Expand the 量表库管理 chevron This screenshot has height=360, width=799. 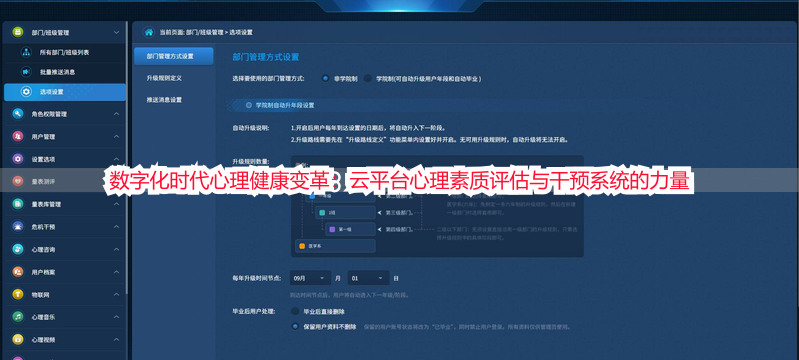pos(116,204)
